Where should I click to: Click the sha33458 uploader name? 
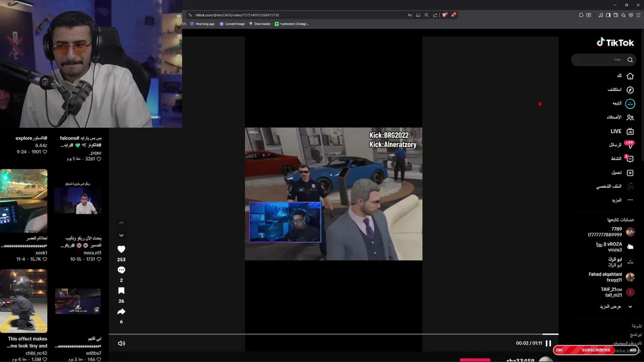click(520, 360)
